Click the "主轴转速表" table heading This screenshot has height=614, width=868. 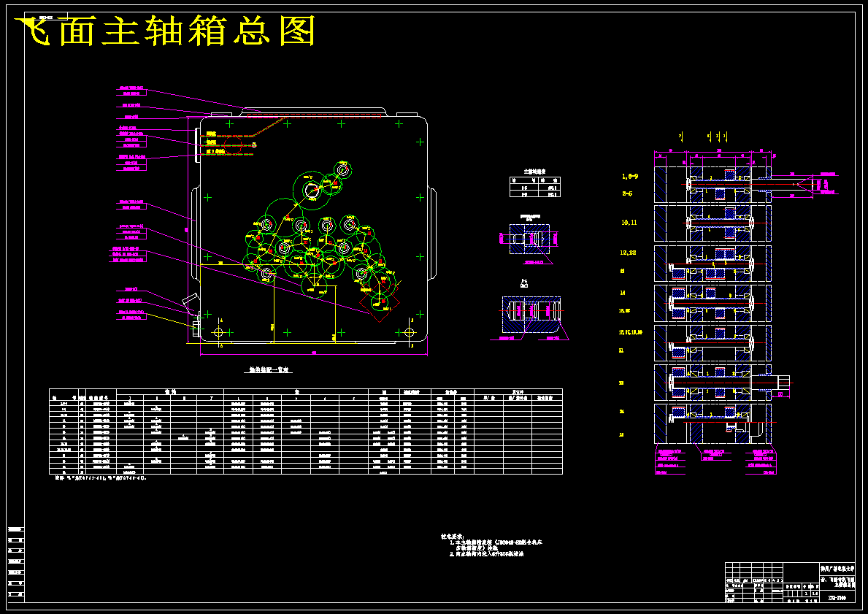click(535, 172)
